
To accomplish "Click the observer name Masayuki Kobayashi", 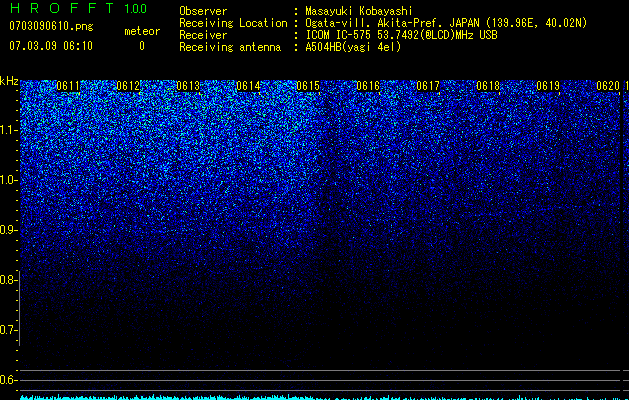I will (359, 11).
